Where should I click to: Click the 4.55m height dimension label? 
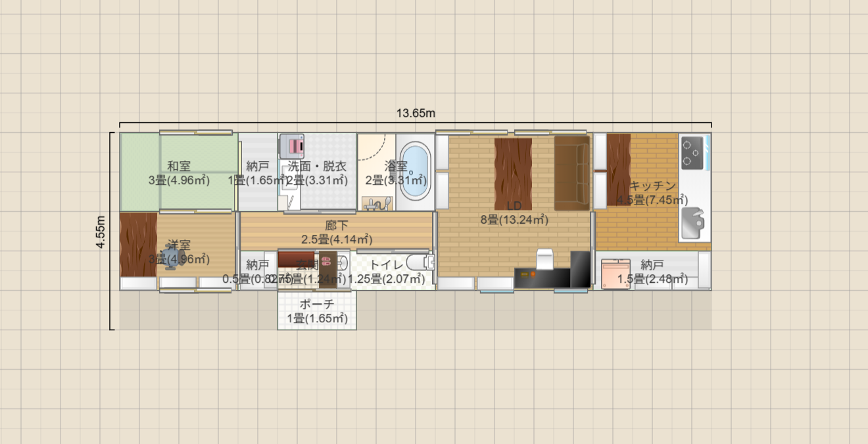point(100,232)
